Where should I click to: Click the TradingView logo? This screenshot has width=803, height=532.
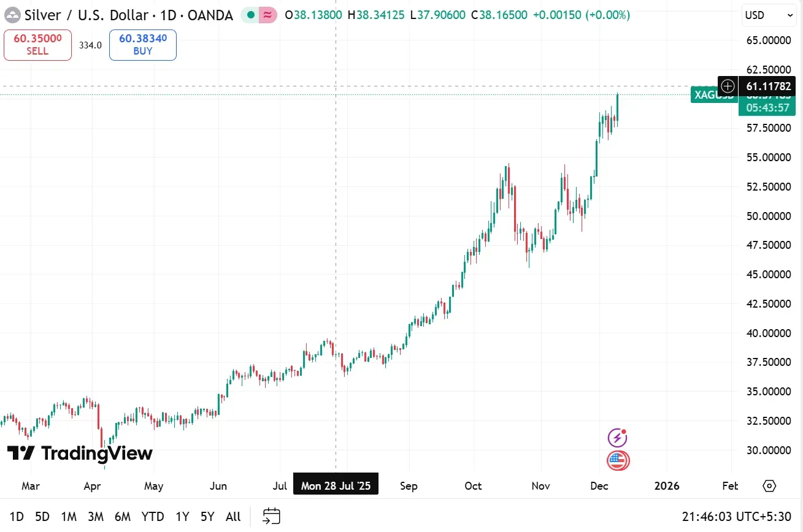[80, 454]
